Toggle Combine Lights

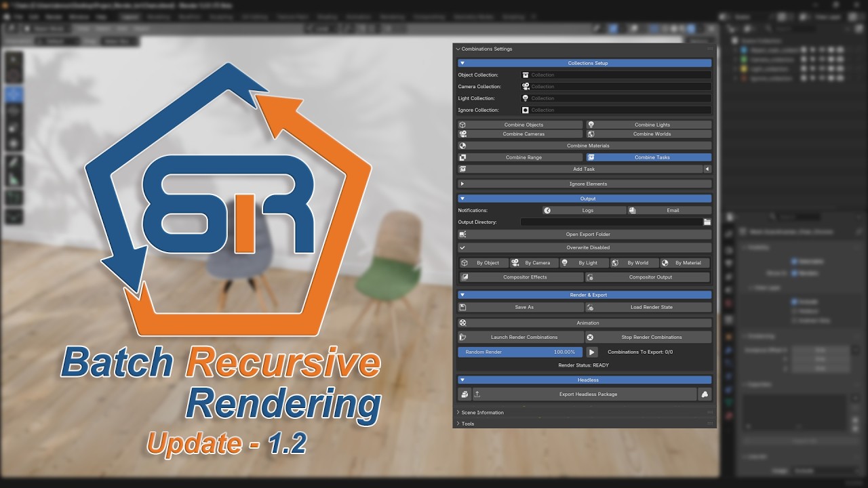point(649,125)
